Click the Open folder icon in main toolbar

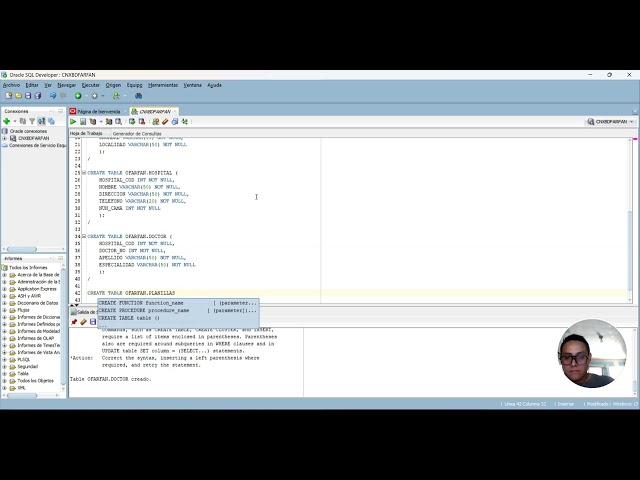click(x=18, y=96)
